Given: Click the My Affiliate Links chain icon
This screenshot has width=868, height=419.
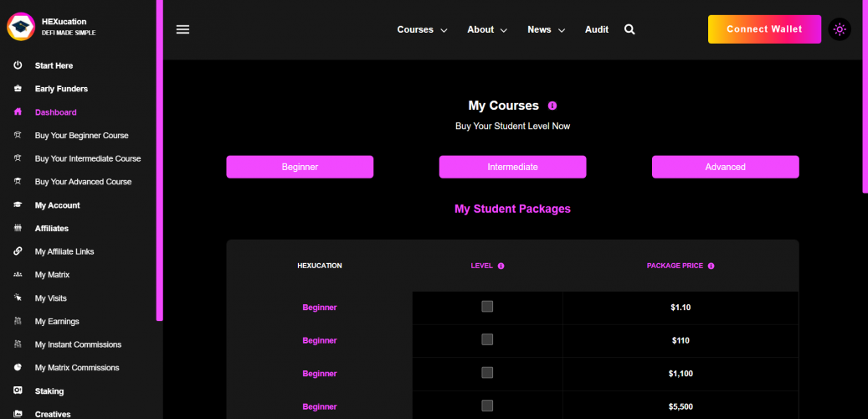Looking at the screenshot, I should [x=18, y=251].
